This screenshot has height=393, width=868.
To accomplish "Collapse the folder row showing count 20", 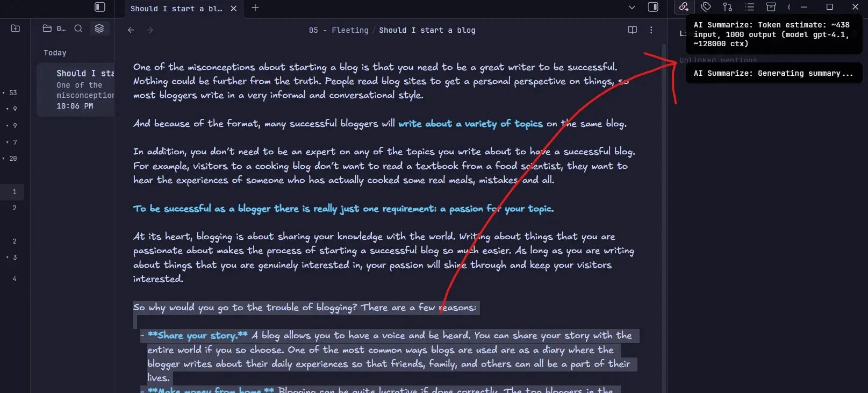I will (x=4, y=159).
